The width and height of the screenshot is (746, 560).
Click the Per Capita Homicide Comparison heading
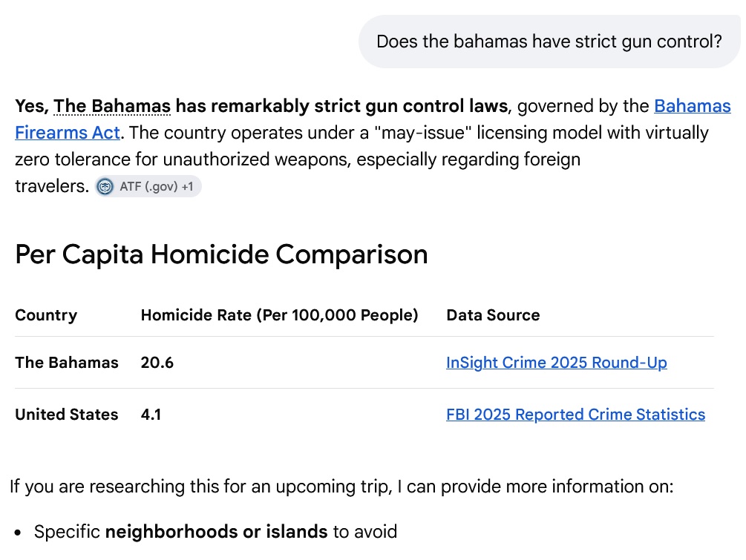[x=221, y=254]
